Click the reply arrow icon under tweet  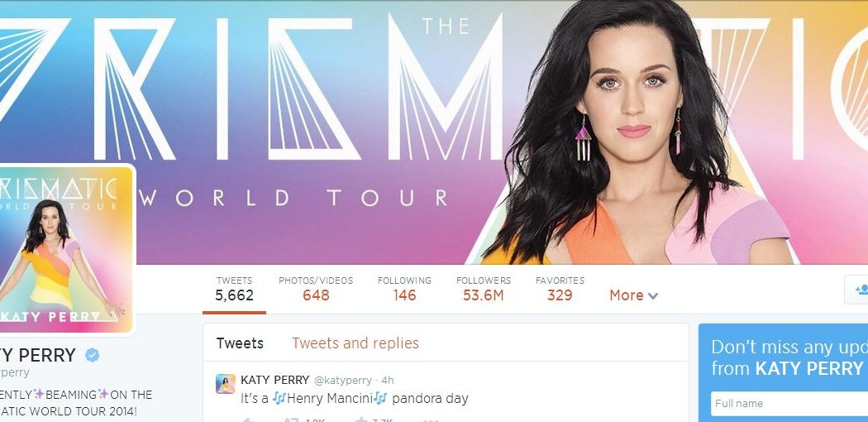[248, 420]
